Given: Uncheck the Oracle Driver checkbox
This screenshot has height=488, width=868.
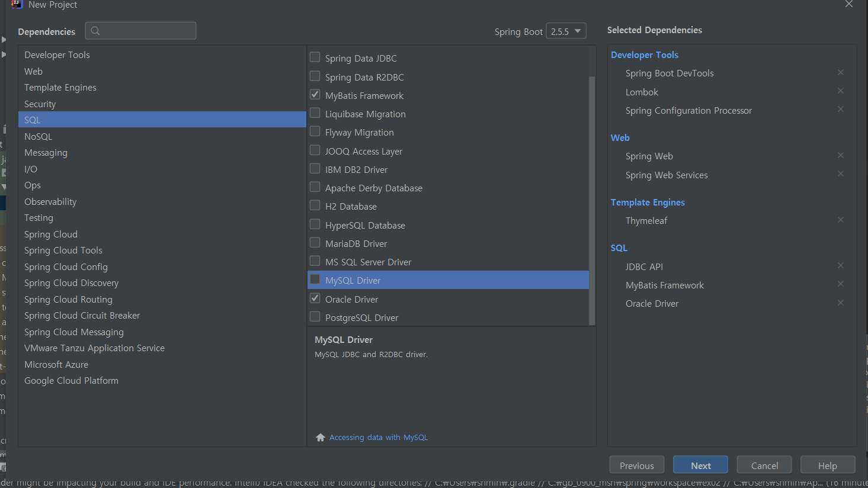Looking at the screenshot, I should point(315,298).
